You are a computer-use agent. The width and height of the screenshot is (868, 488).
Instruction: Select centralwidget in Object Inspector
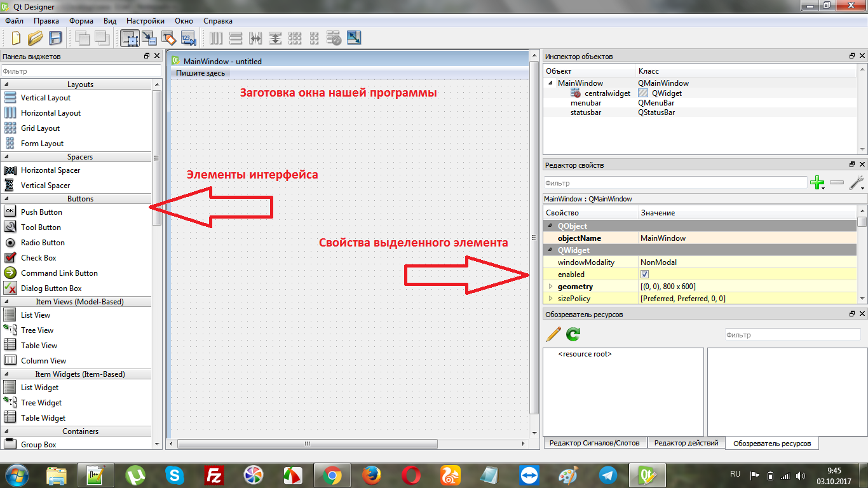pos(607,93)
